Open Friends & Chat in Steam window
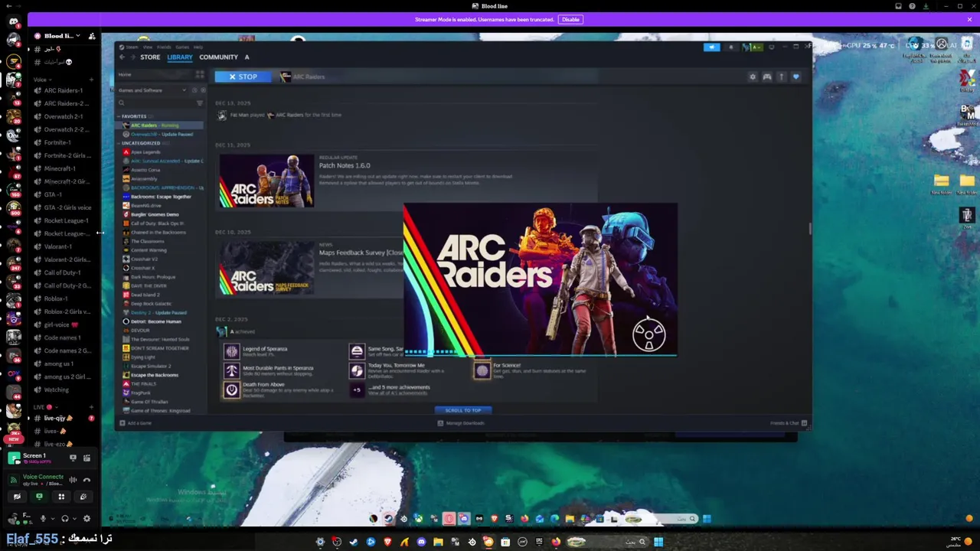 (789, 423)
